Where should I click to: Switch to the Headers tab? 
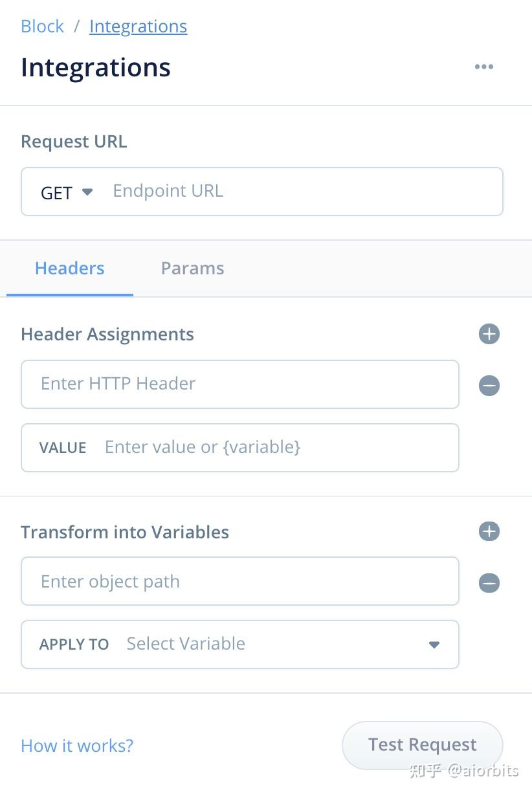click(x=69, y=269)
